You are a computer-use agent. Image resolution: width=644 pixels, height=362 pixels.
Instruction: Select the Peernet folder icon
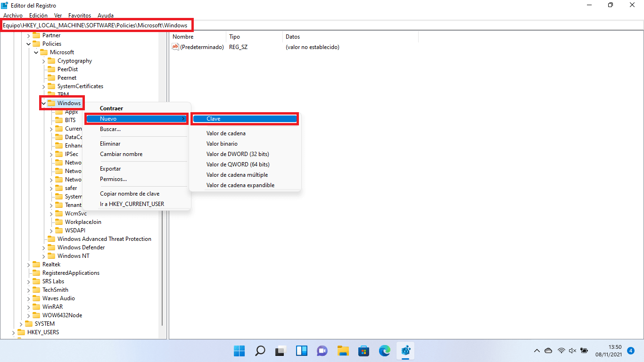[51, 78]
